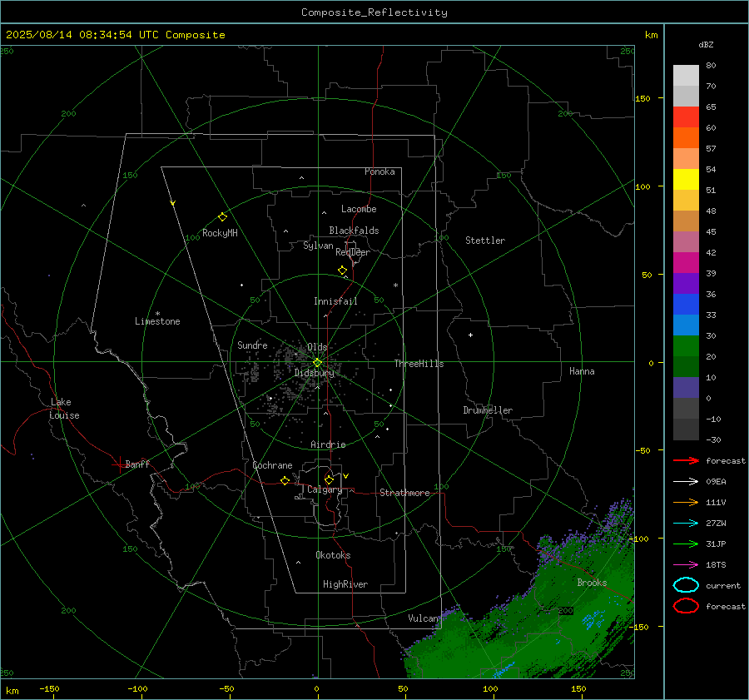Click the blue 33 dBZ echo patch southeast of Brooks

tap(593, 618)
